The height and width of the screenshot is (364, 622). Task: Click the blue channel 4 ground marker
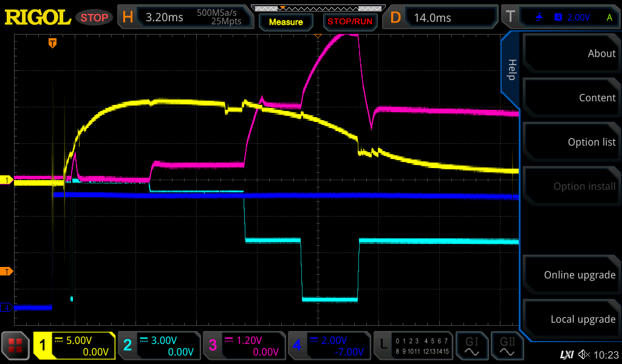coord(7,308)
